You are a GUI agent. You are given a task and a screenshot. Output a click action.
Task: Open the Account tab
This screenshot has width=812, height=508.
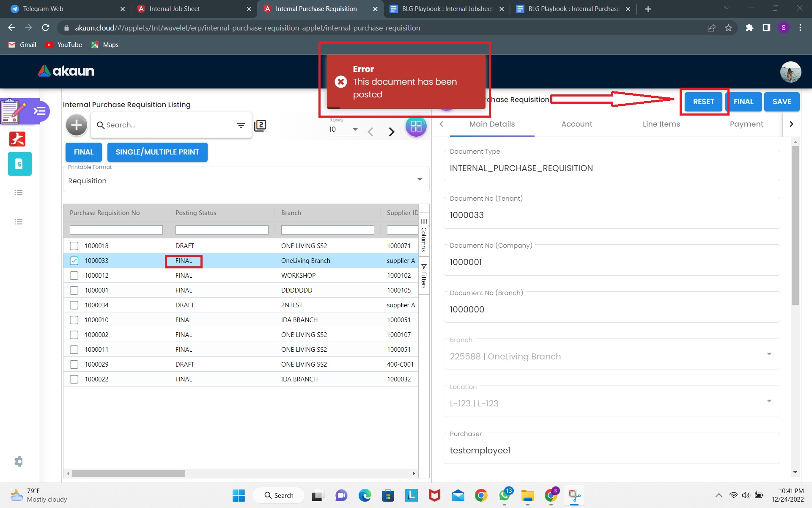[x=576, y=124]
